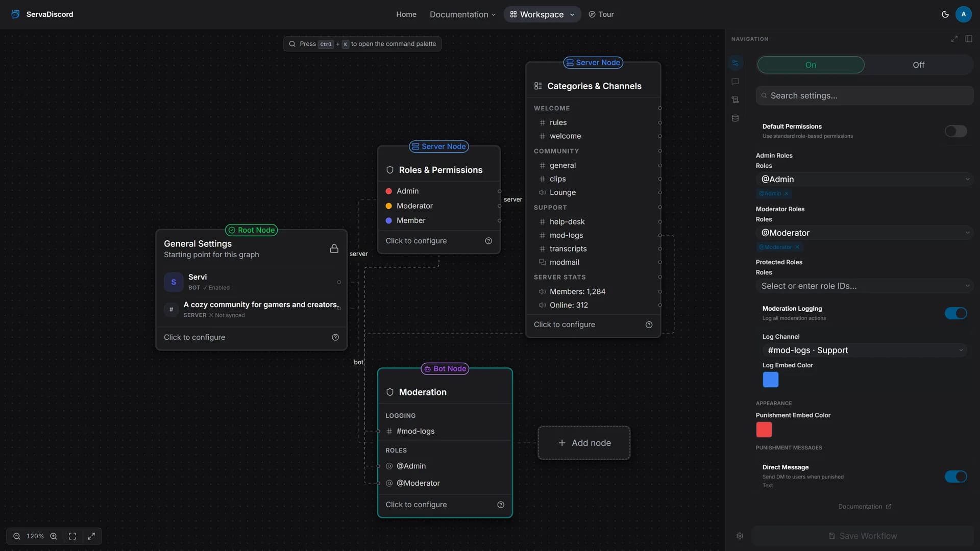Viewport: 980px width, 551px height.
Task: Open the database sidebar icon
Action: pyautogui.click(x=735, y=118)
